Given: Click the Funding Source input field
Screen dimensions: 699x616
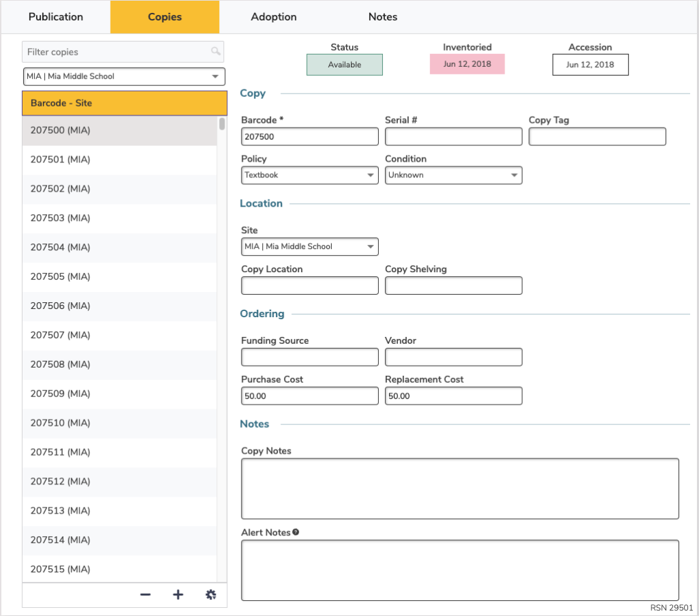Looking at the screenshot, I should point(309,357).
